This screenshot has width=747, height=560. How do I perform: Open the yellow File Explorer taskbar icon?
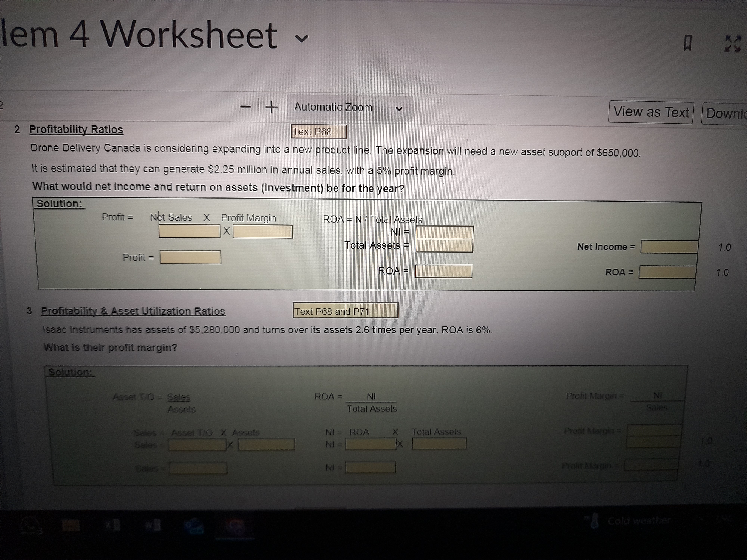[x=71, y=525]
